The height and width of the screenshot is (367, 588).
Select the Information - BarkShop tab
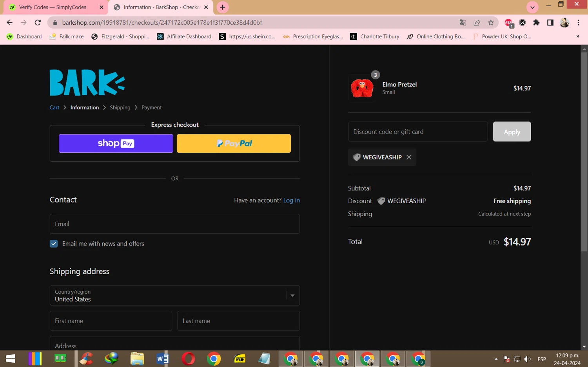pos(161,7)
